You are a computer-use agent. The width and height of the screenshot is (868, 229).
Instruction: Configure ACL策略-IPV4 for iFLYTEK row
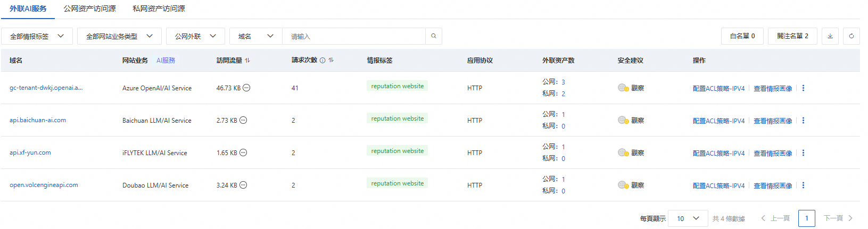[x=718, y=153]
